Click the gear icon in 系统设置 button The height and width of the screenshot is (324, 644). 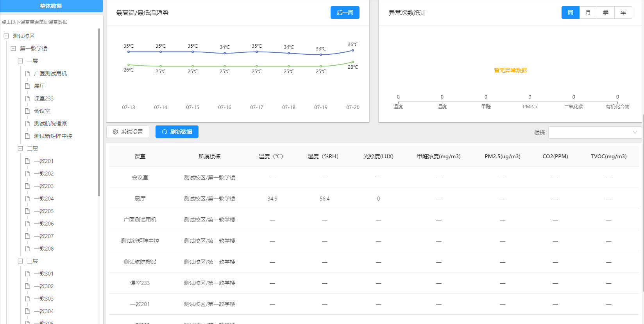coord(115,132)
